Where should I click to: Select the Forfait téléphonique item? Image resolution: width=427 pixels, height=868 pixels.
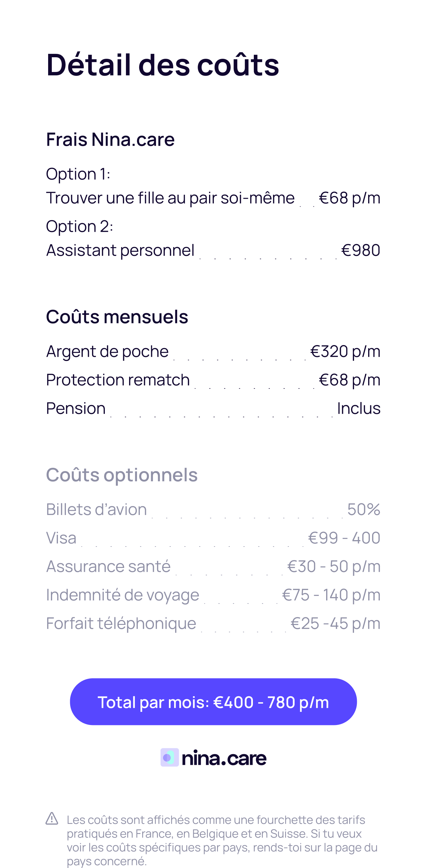121,623
